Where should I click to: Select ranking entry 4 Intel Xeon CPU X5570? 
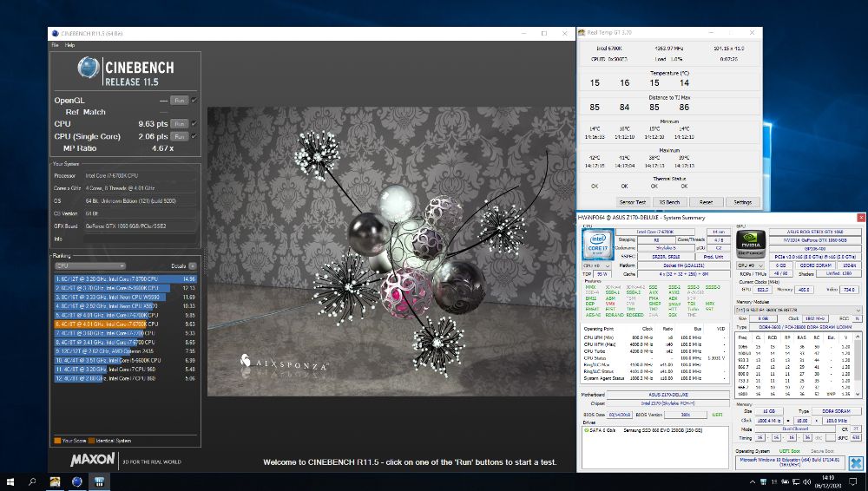(125, 305)
